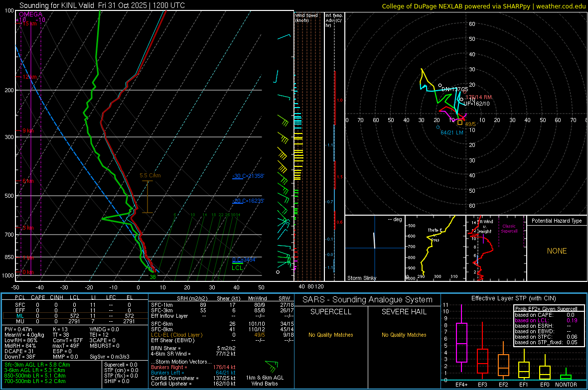
Task: Click the '64/21 LM' hodograph label
Action: [x=452, y=132]
